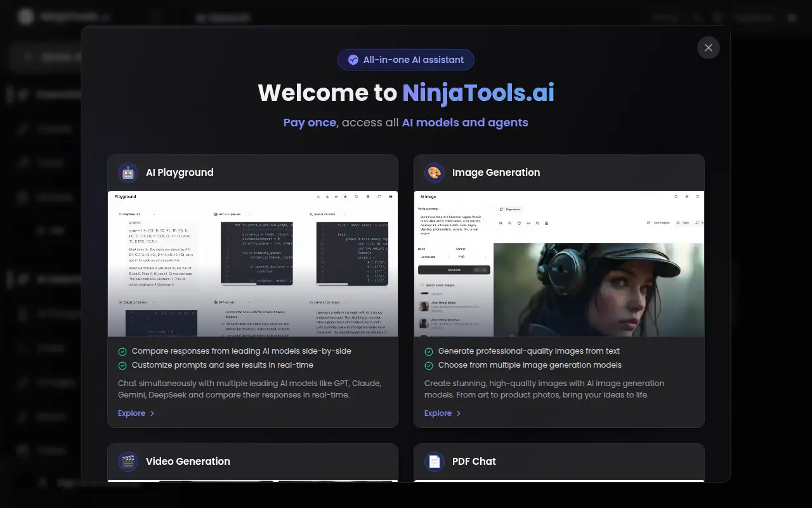
Task: Click 'Generate professional-quality images from text' text
Action: (x=529, y=351)
